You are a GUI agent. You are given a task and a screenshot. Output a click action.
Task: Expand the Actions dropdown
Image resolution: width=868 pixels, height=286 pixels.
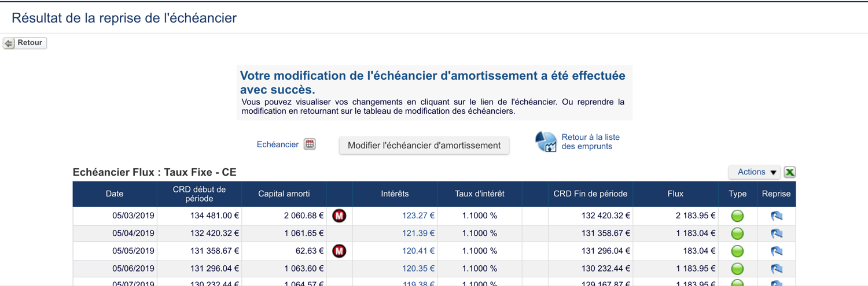[755, 172]
